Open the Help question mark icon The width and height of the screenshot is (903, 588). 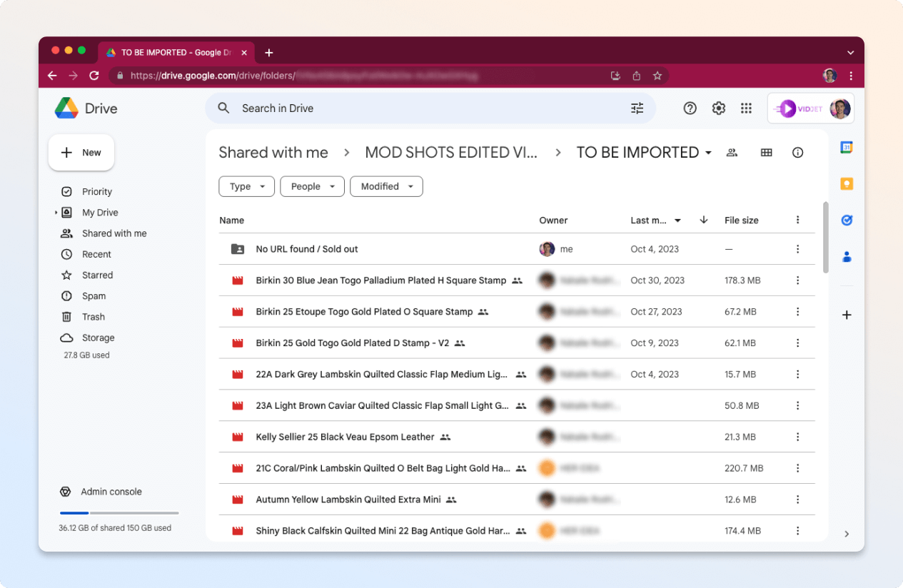pos(690,108)
